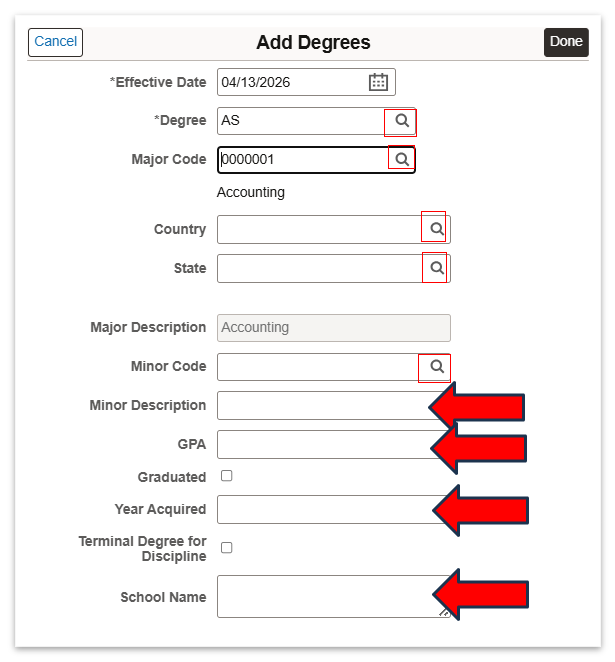Click the Year Acquired field
615x662 pixels.
320,509
